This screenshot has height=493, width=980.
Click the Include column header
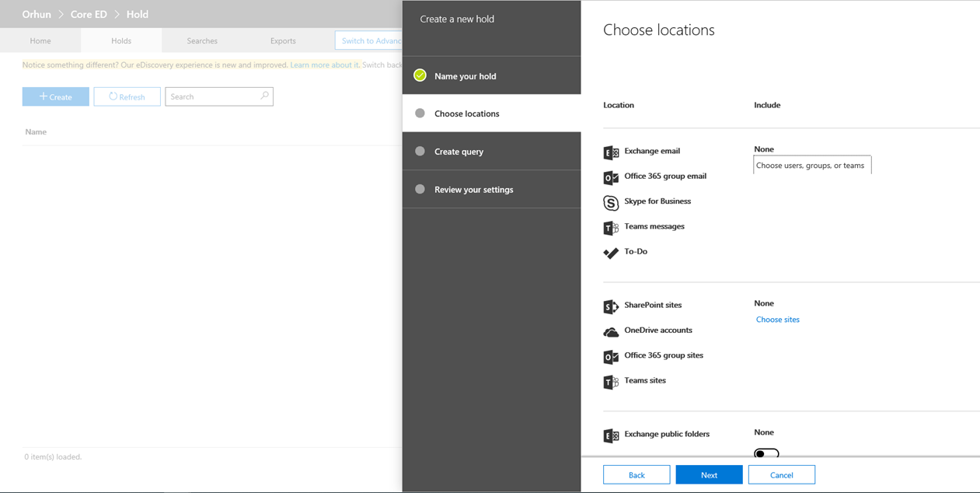[x=767, y=105]
